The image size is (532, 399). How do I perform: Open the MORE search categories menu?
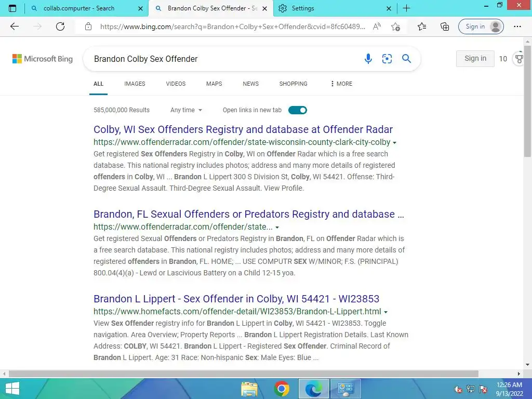(341, 84)
